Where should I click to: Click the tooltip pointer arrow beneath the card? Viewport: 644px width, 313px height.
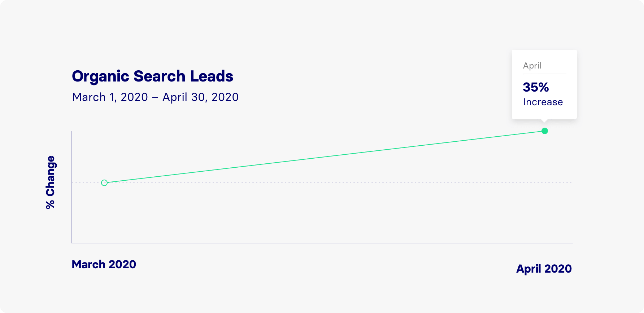tap(544, 121)
